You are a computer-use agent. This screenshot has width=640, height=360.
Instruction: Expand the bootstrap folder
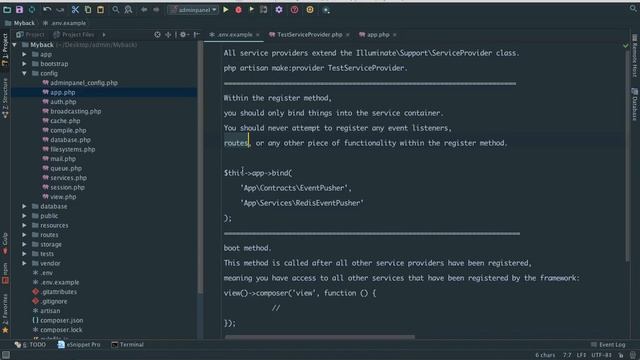[x=24, y=64]
